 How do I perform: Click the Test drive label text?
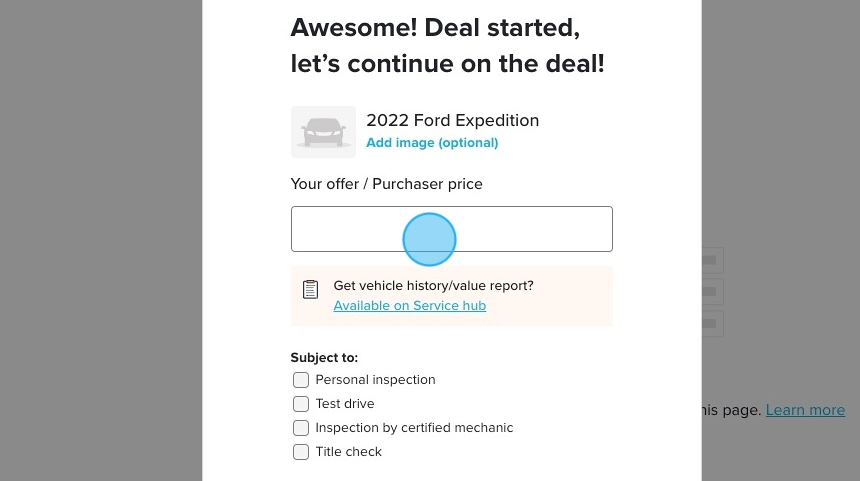(x=345, y=404)
